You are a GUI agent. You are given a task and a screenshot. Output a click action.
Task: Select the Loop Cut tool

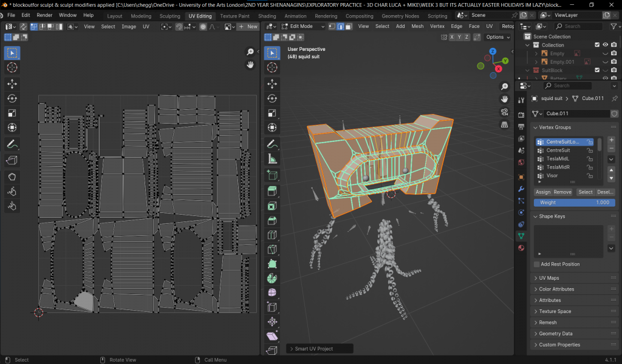(x=272, y=235)
